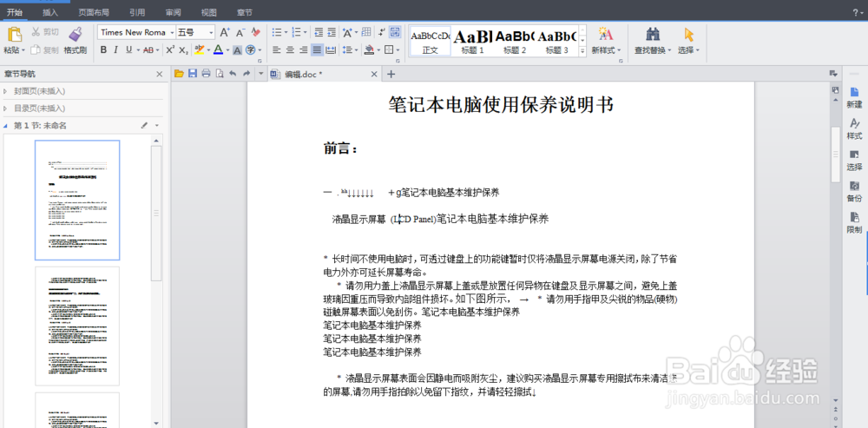This screenshot has width=868, height=428.
Task: Toggle character shading A button
Action: coord(237,49)
